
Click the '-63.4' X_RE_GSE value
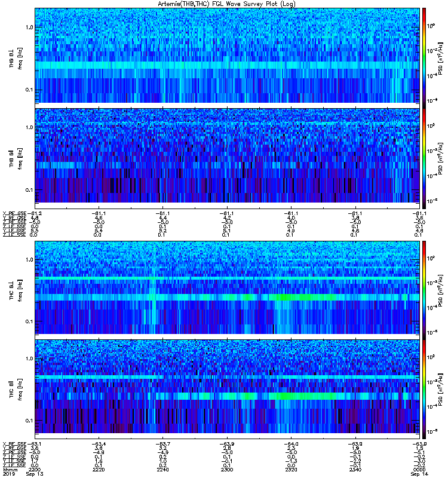click(99, 443)
